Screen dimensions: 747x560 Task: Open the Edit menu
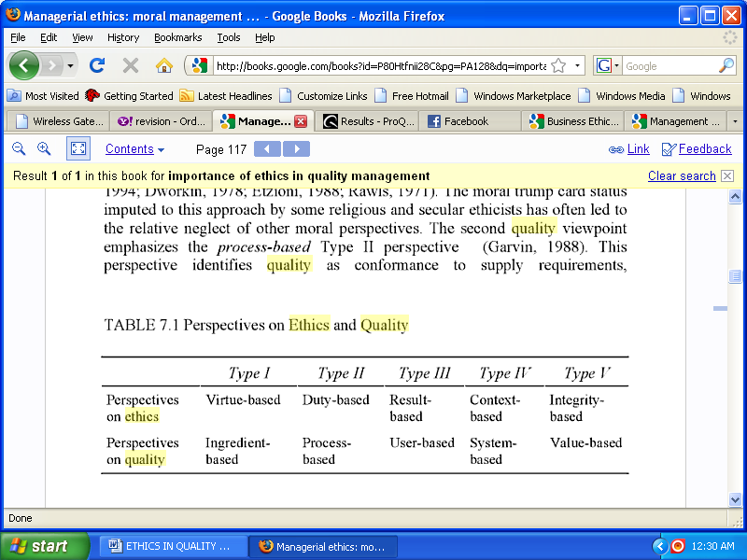[49, 37]
